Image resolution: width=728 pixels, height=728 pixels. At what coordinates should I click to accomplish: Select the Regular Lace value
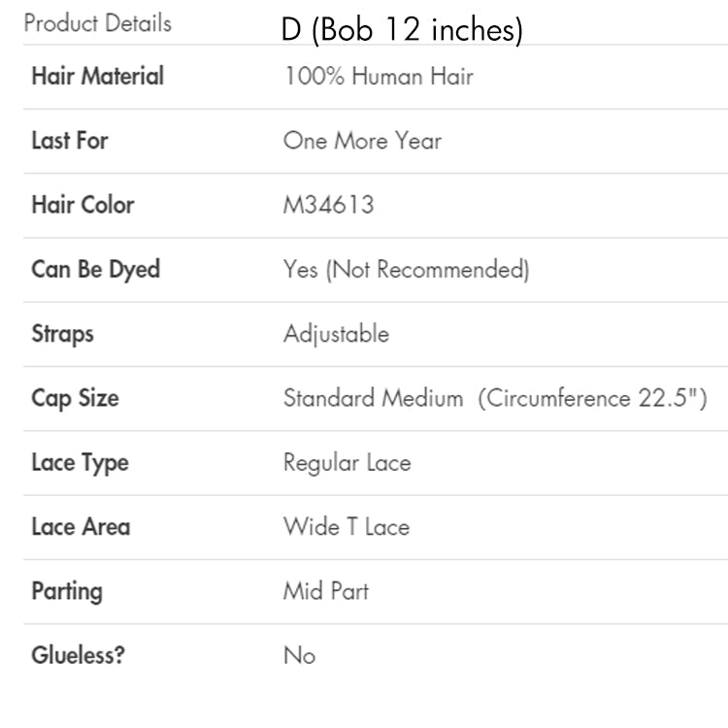coord(347,463)
